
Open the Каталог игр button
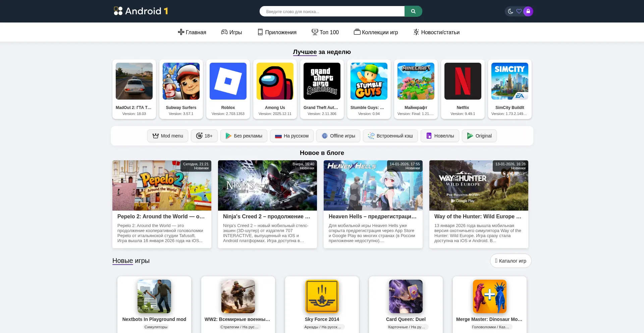point(511,261)
